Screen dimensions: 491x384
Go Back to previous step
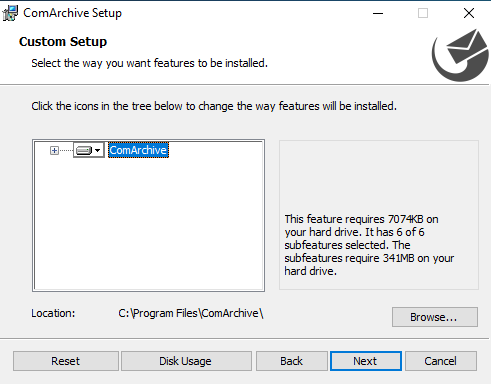pos(292,361)
